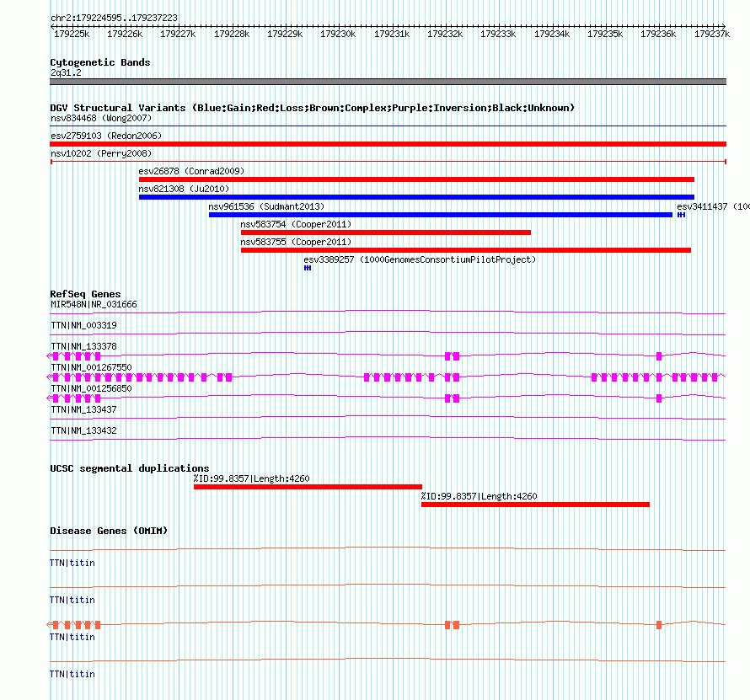Screen dimensions: 750x700
Task: Select the nsv583754 (Cooper2011) red bar
Action: [x=385, y=232]
